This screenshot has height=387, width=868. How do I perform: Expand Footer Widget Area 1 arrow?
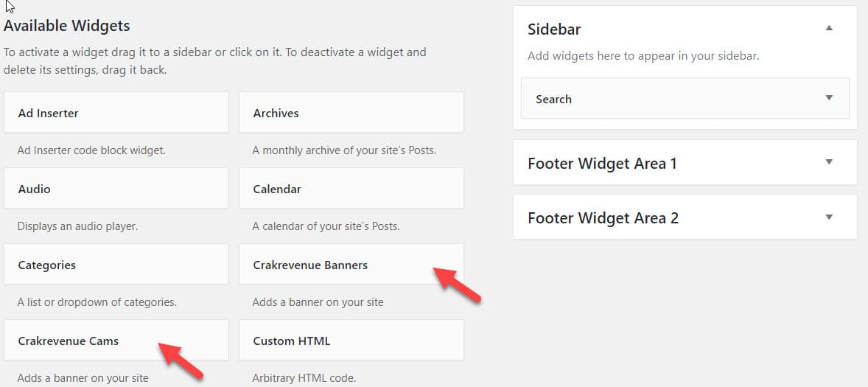point(829,162)
